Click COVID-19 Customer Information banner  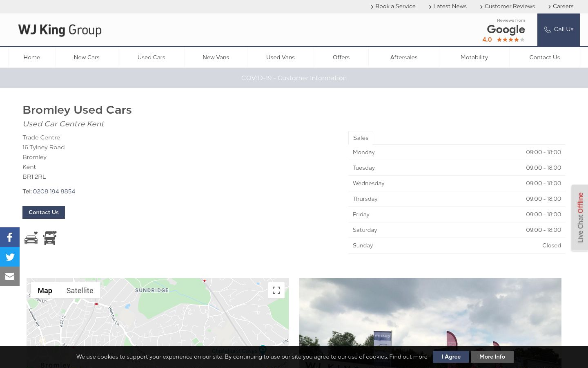point(294,78)
